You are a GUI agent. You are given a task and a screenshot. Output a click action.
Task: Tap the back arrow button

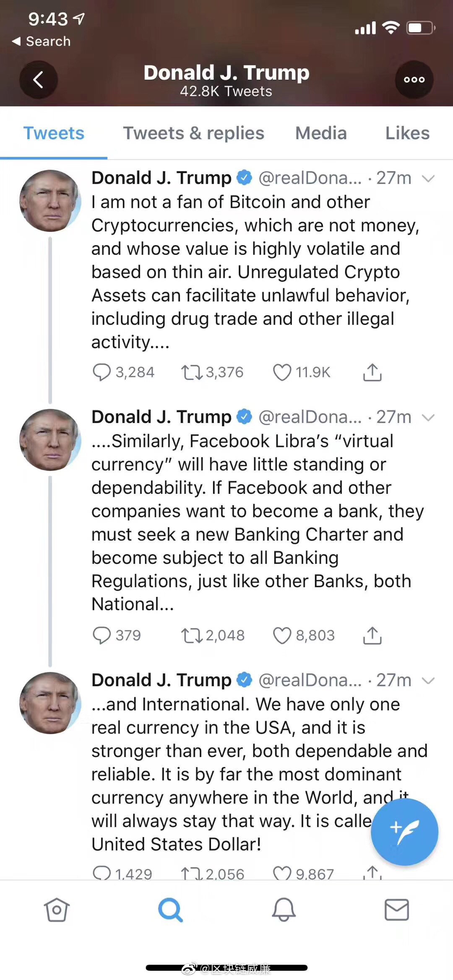(38, 80)
